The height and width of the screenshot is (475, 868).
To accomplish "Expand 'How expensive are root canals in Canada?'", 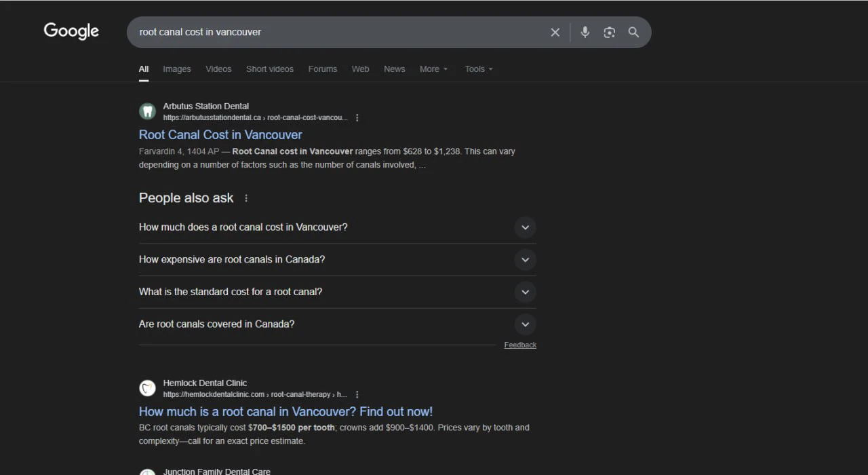I will click(338, 260).
